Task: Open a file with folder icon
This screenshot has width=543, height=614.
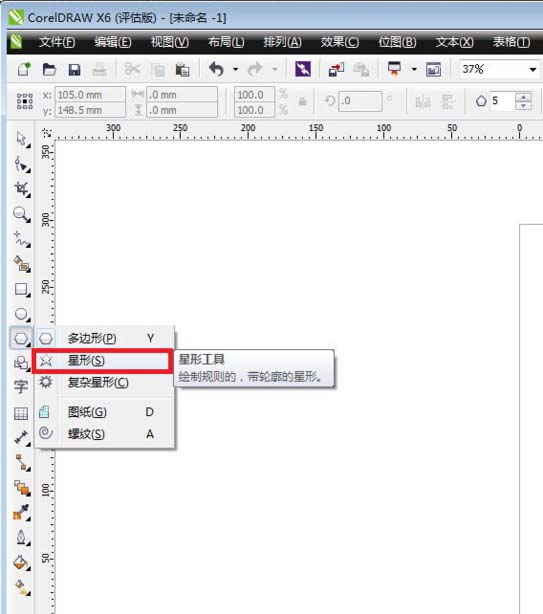Action: [49, 70]
